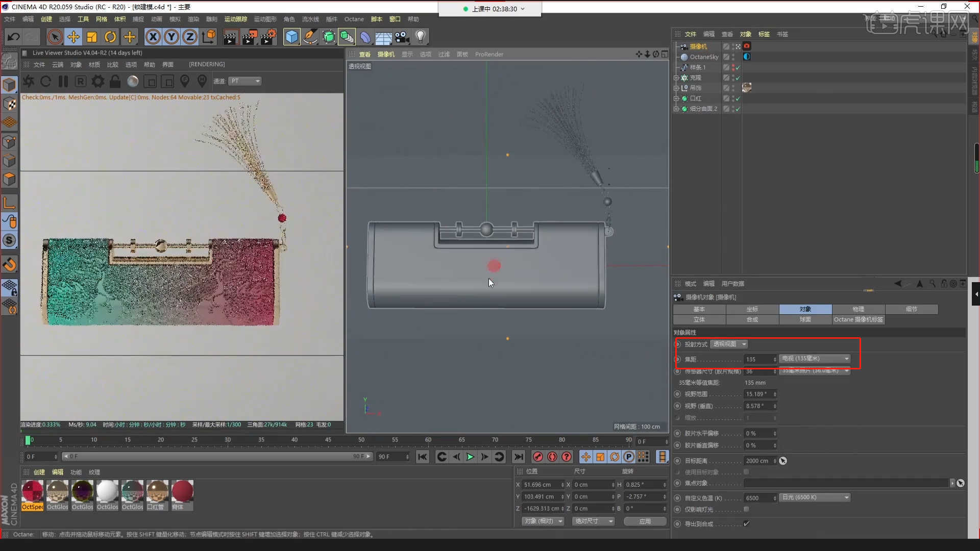Open channel PT dropdown

(x=245, y=81)
